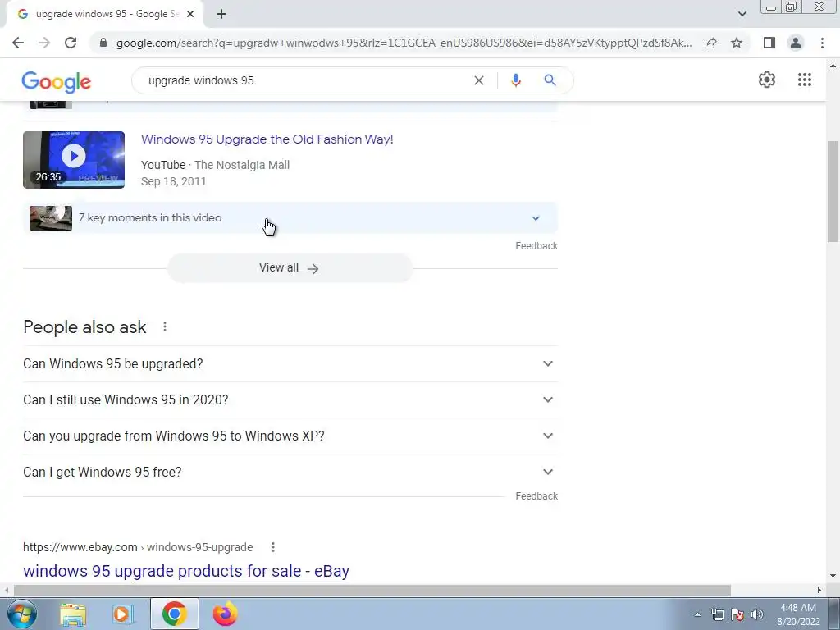Launch Windows Media Player from taskbar

pyautogui.click(x=123, y=614)
